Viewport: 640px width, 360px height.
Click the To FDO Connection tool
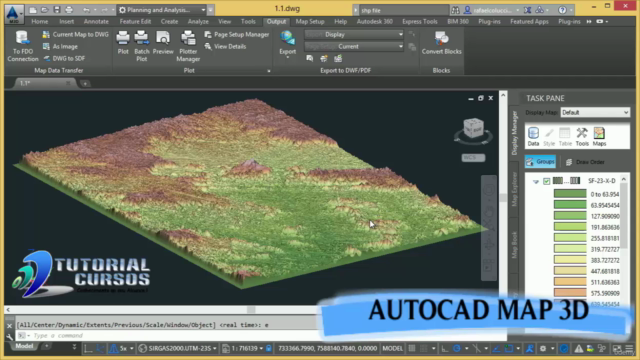pos(22,47)
